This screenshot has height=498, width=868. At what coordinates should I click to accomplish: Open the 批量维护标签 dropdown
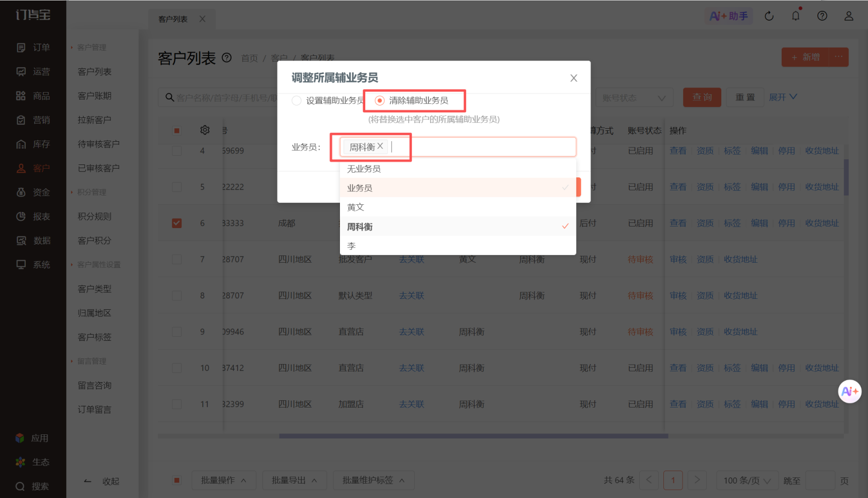point(373,480)
